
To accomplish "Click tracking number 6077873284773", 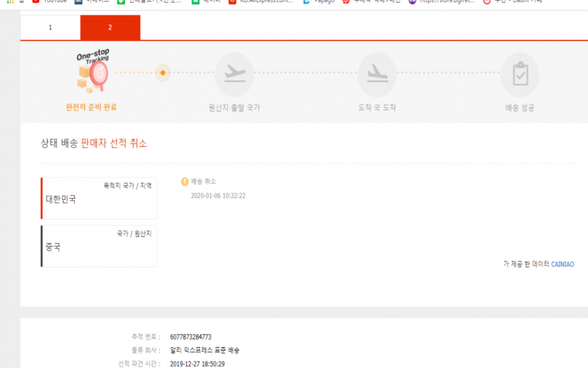I will click(190, 337).
